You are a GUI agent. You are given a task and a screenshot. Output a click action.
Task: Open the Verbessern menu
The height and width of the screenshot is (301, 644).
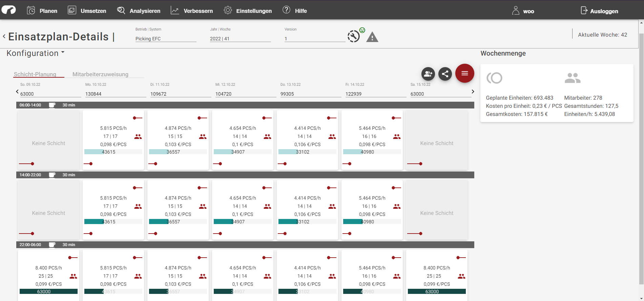coord(192,11)
